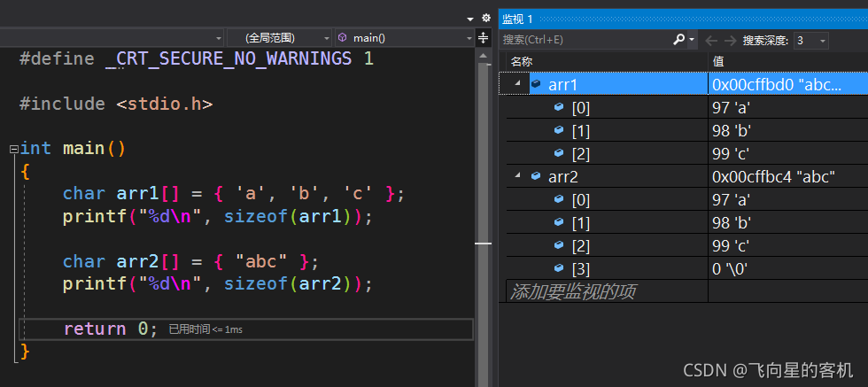This screenshot has width=868, height=387.
Task: Collapse the arr2 watch entry
Action: [517, 175]
